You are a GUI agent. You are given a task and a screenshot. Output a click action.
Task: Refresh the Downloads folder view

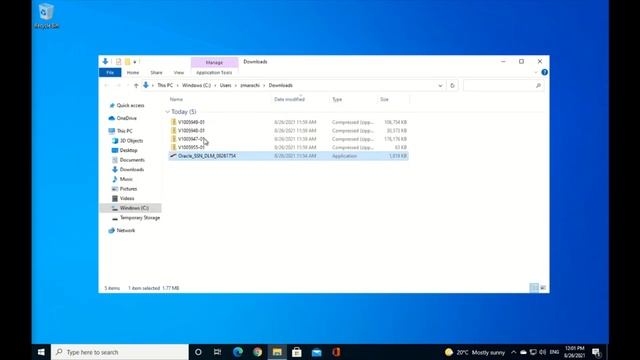(x=452, y=86)
